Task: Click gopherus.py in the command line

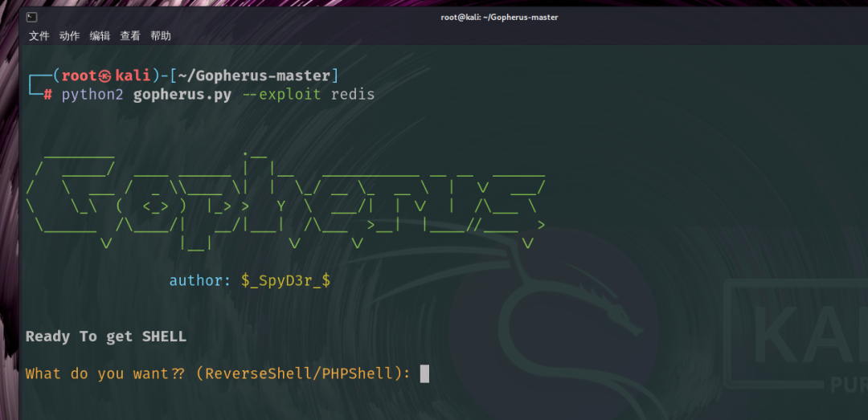Action: click(182, 95)
